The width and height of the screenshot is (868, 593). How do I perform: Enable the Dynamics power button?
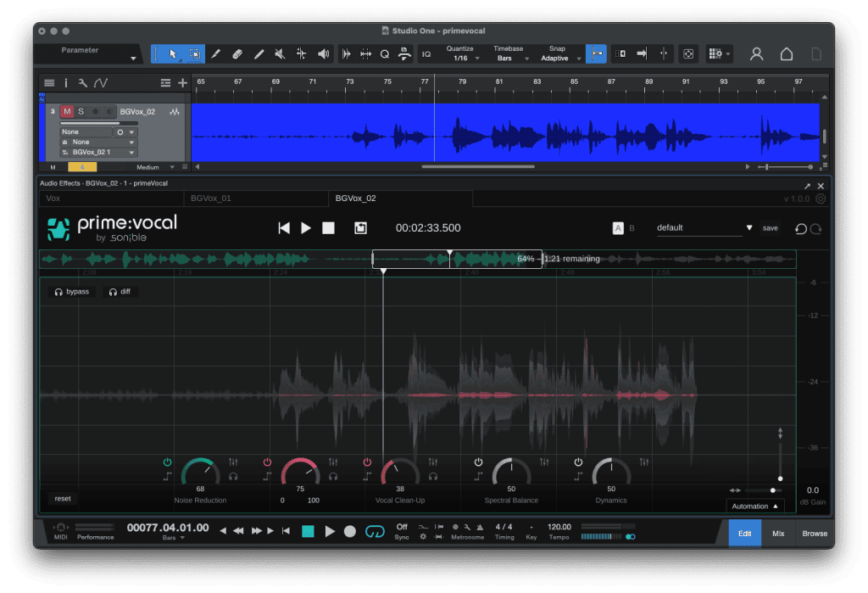coord(578,462)
